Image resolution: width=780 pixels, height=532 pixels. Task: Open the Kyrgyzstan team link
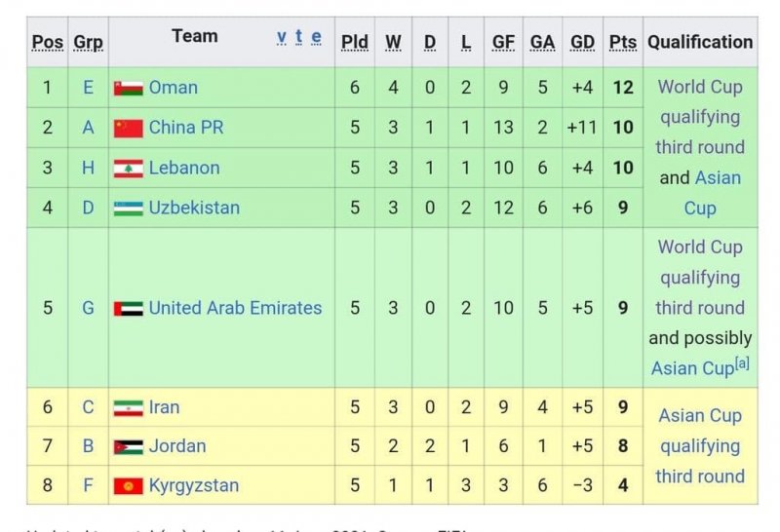point(194,485)
